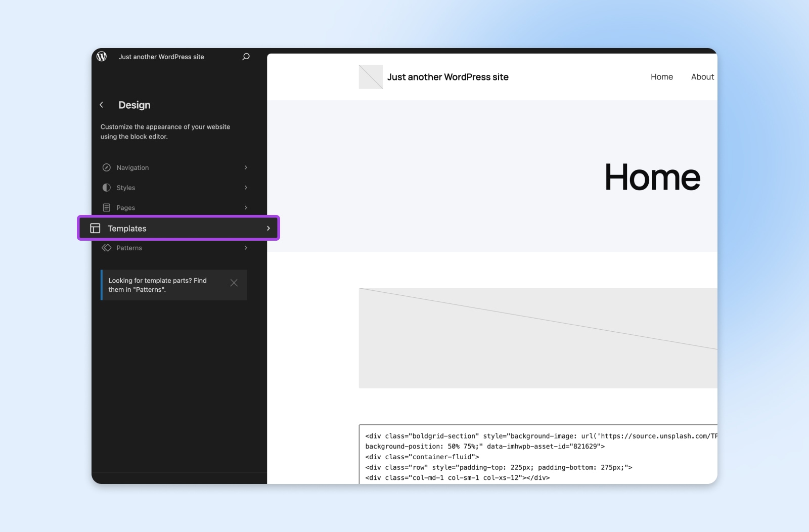Expand Pages with its chevron arrow
Viewport: 809px width, 532px height.
tap(246, 208)
